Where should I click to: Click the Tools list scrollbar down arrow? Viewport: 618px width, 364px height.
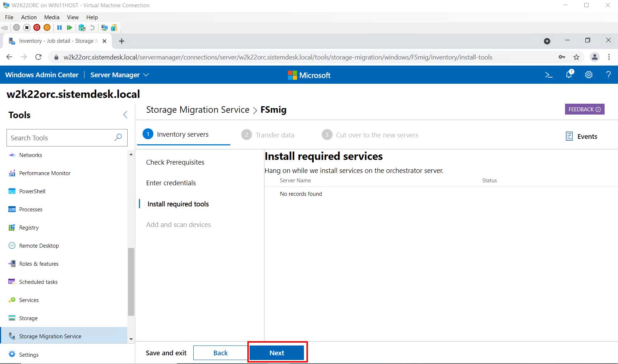131,339
